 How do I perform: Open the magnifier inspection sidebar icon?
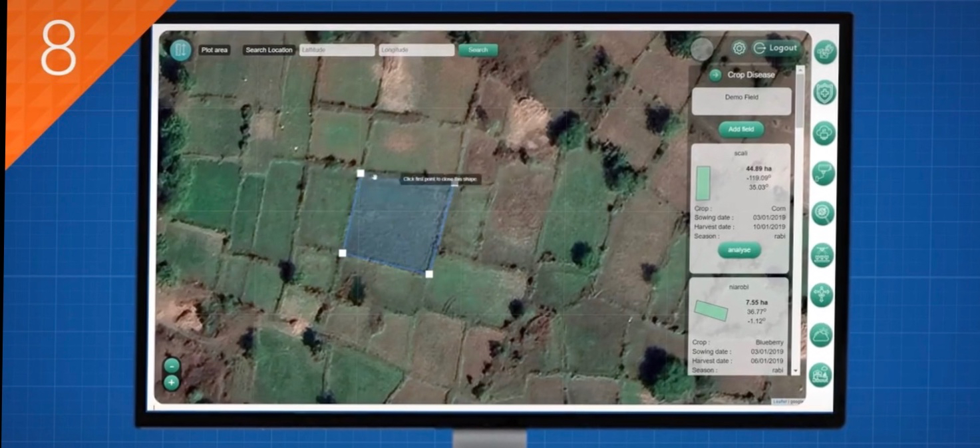pos(823,213)
